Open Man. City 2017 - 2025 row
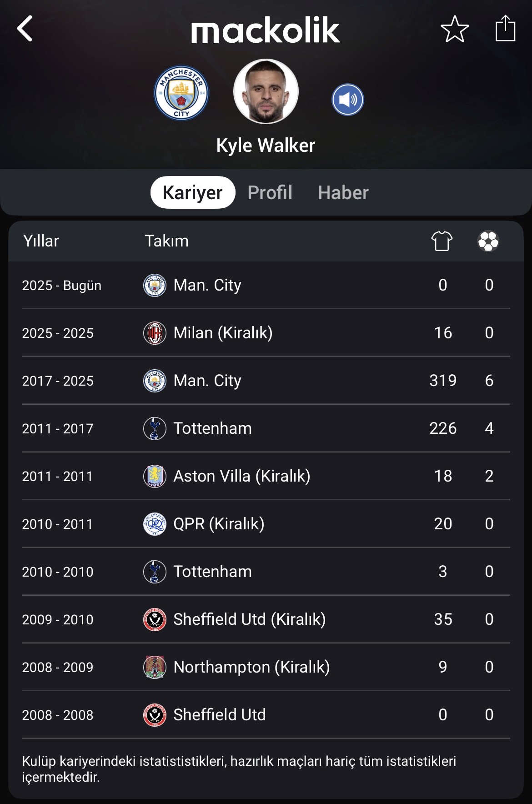 (x=266, y=380)
